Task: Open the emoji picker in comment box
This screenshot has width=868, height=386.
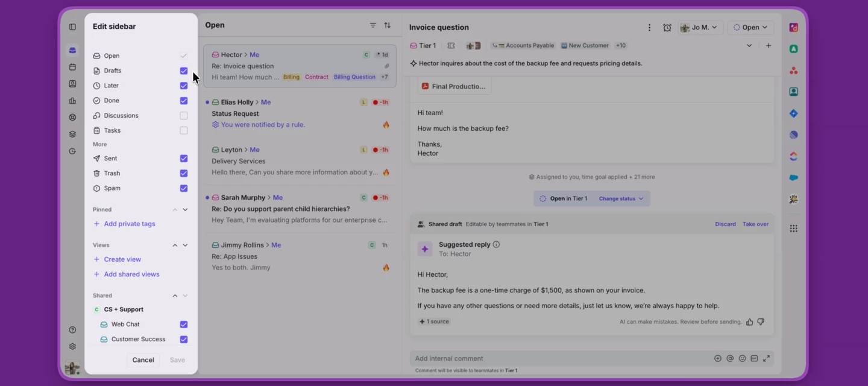Action: pyautogui.click(x=742, y=358)
